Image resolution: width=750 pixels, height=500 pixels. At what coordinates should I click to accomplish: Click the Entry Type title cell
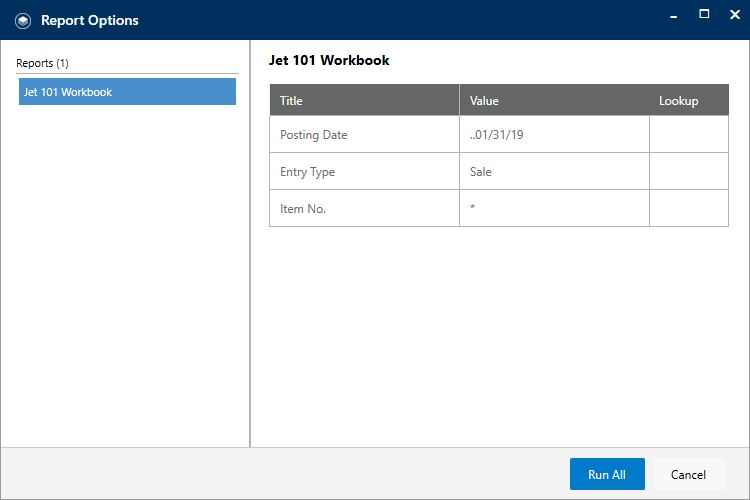(364, 171)
